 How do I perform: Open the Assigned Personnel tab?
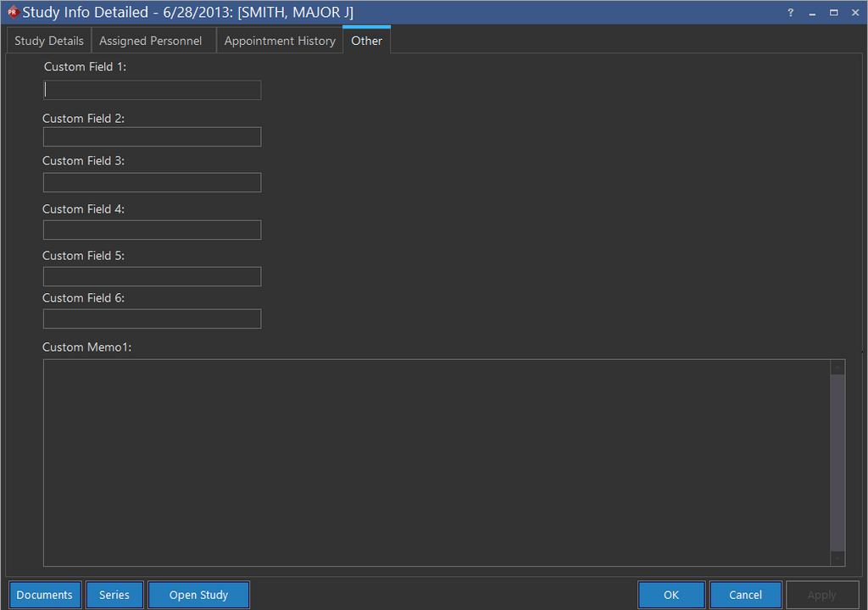coord(151,41)
